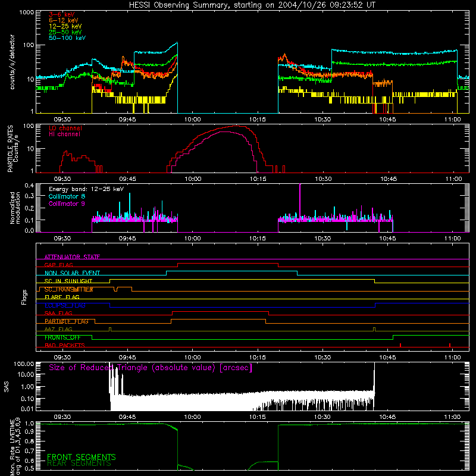Click the BAD_PACKETS label
The width and height of the screenshot is (476, 476).
click(x=65, y=345)
